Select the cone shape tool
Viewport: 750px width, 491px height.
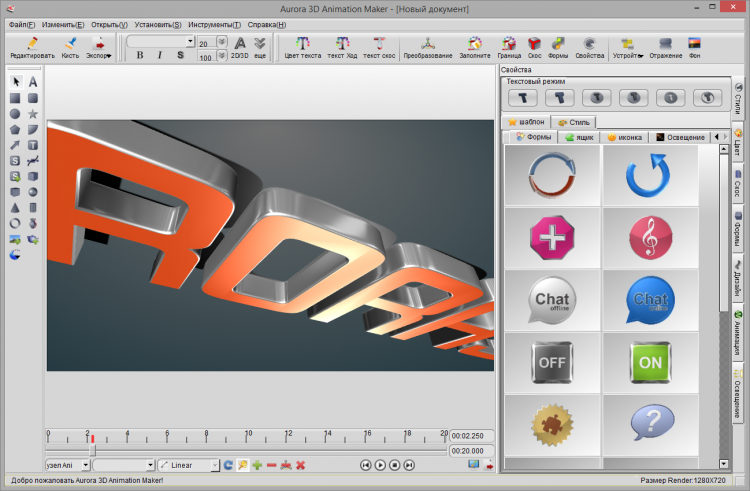pos(16,207)
